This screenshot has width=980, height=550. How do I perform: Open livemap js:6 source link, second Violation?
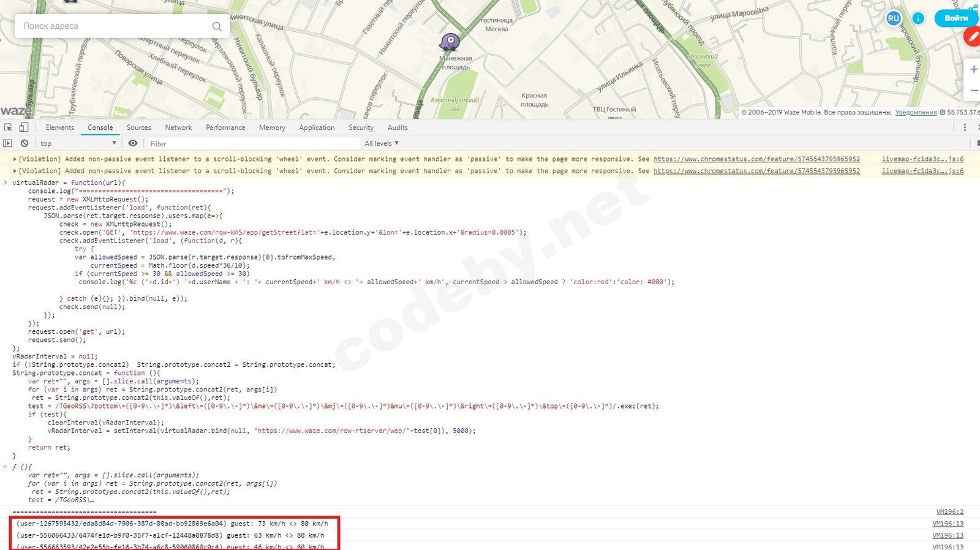pyautogui.click(x=922, y=171)
